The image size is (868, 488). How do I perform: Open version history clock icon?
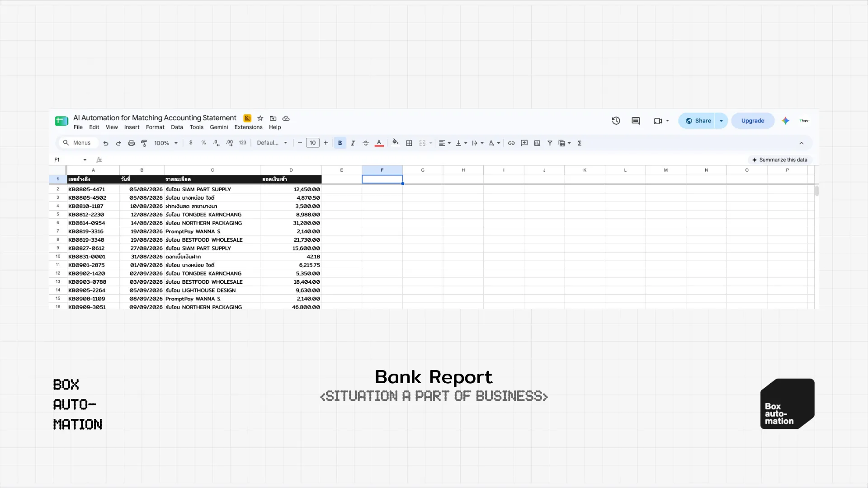click(616, 121)
